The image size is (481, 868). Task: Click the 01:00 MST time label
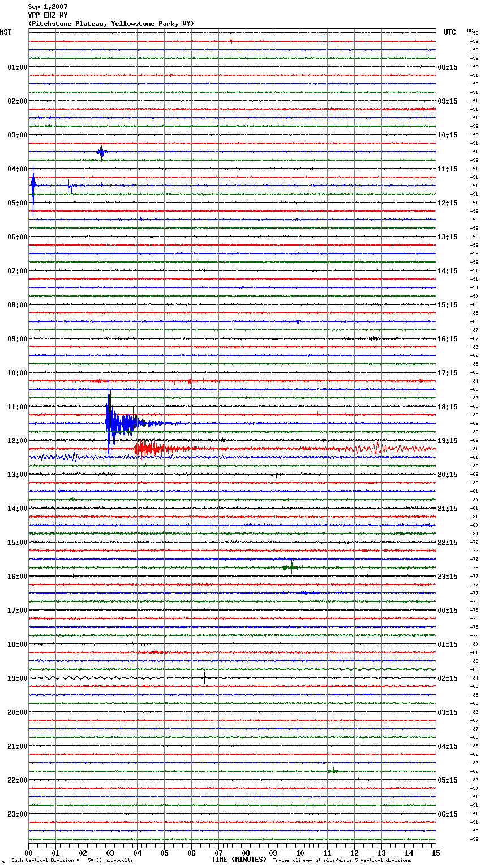coord(18,67)
